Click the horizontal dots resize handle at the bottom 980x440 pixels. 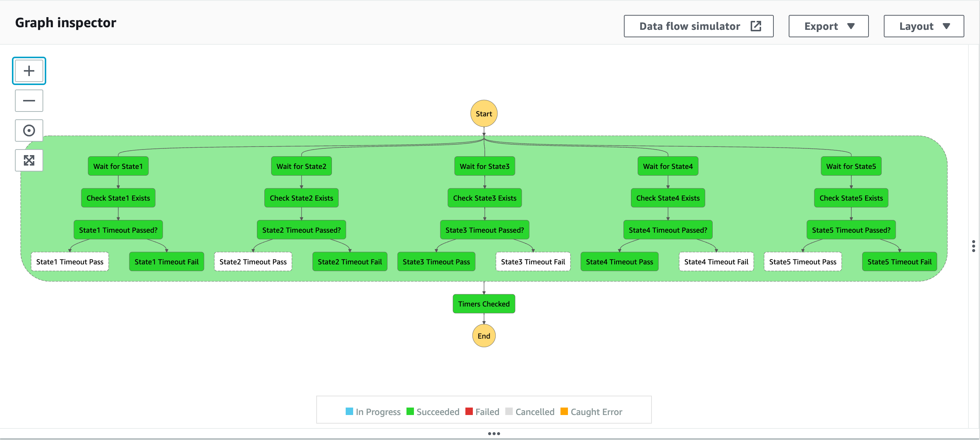(493, 434)
